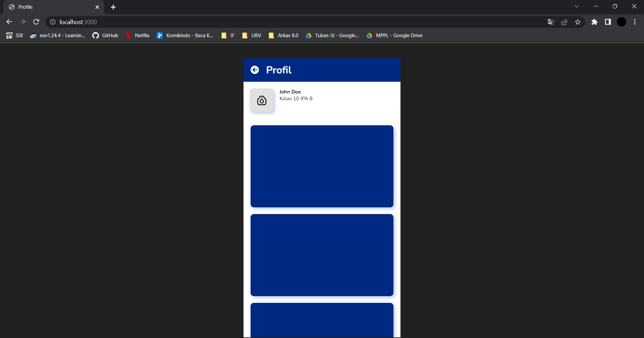Viewport: 644px width, 338px height.
Task: Open the SIX bookmark
Action: click(x=14, y=36)
